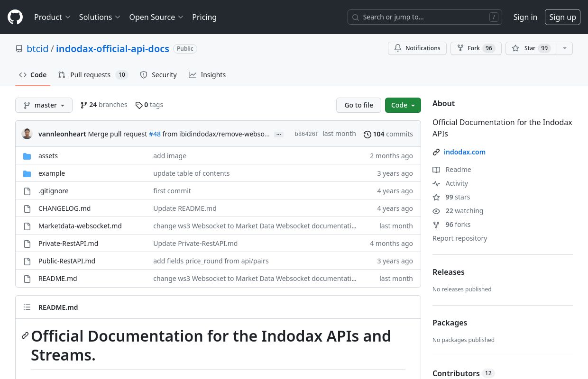Switch to the Insights tab
Viewport: 588px width, 379px height.
(x=207, y=75)
